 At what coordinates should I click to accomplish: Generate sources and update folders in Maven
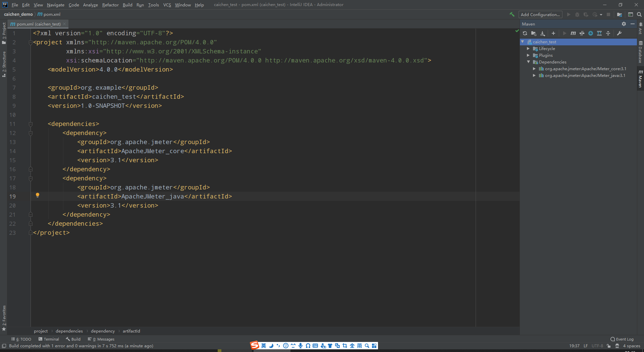534,33
